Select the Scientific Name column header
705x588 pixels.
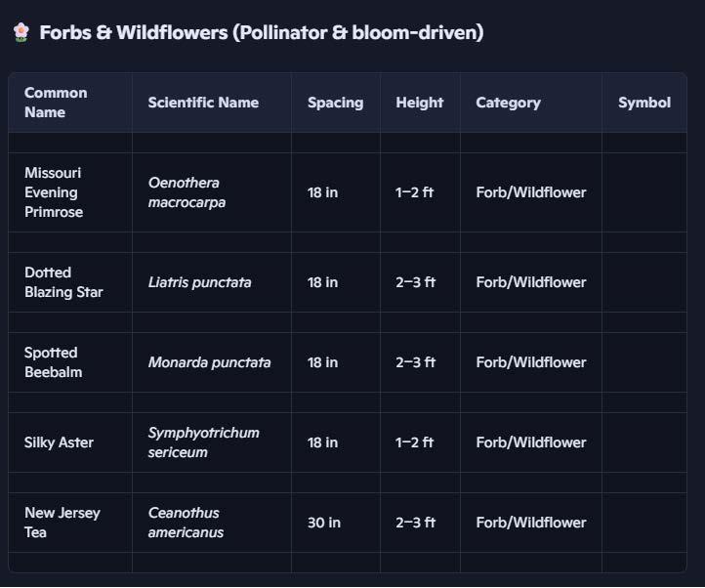coord(203,103)
